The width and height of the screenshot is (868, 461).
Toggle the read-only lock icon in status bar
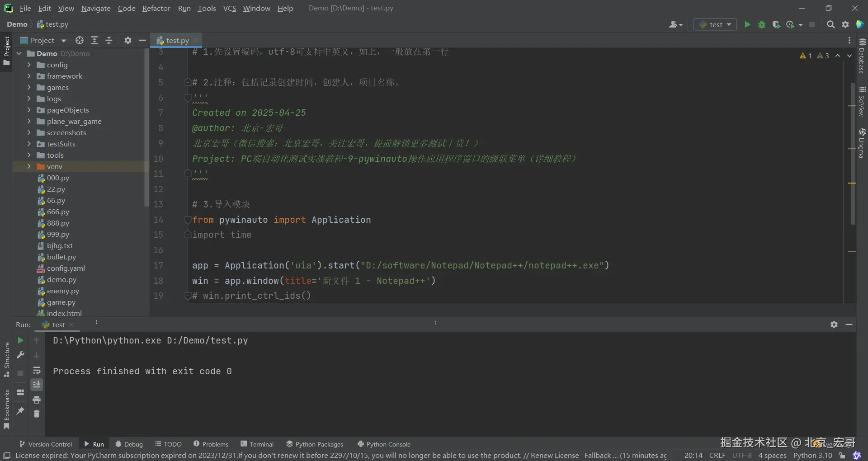842,455
